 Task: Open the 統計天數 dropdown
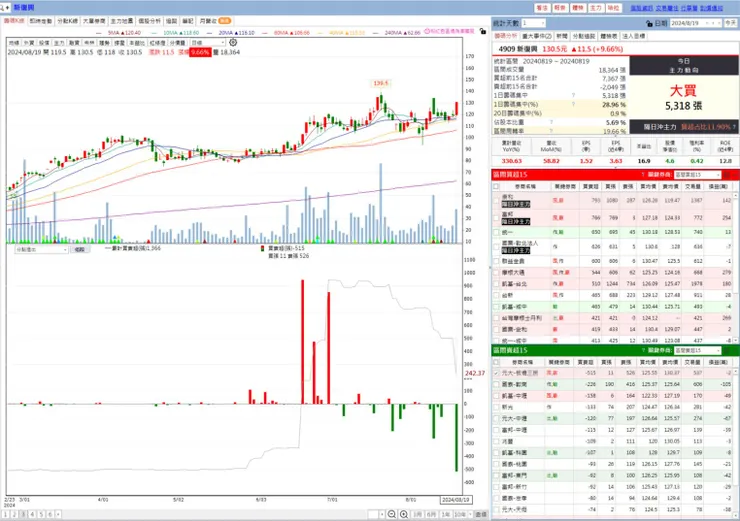(534, 23)
